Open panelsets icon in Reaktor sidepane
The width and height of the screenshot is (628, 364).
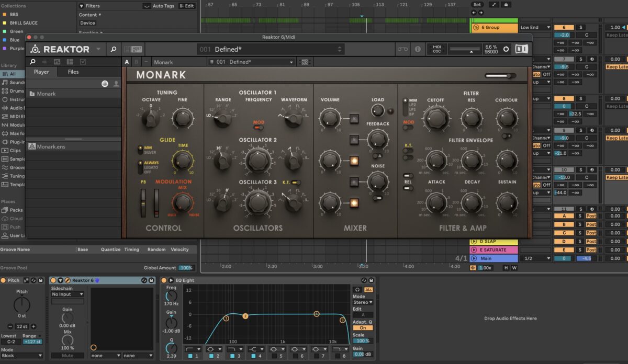[x=57, y=62]
